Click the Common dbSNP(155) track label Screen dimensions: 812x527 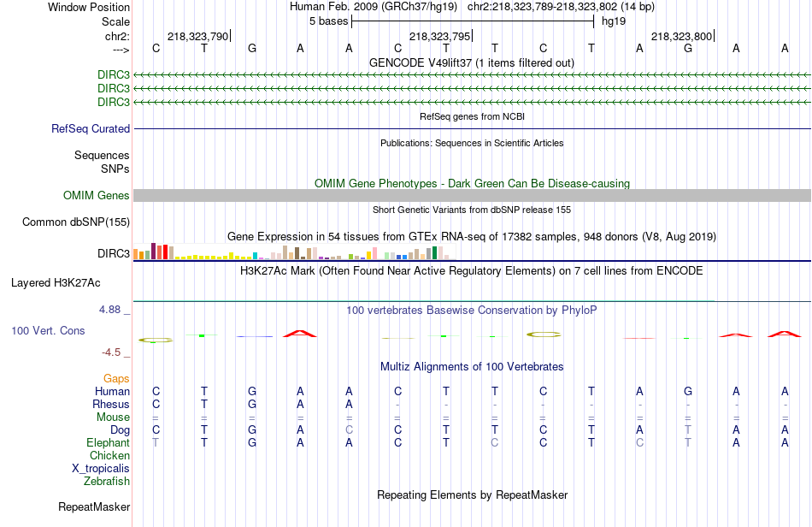(x=76, y=222)
